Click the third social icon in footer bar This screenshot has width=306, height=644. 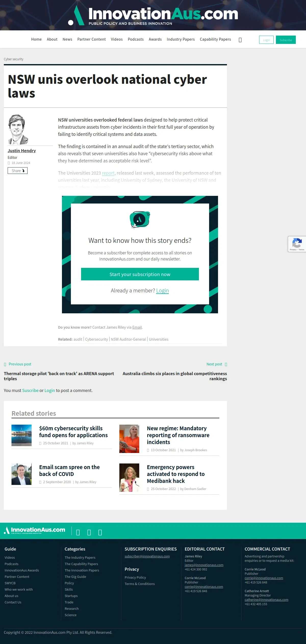(x=100, y=532)
